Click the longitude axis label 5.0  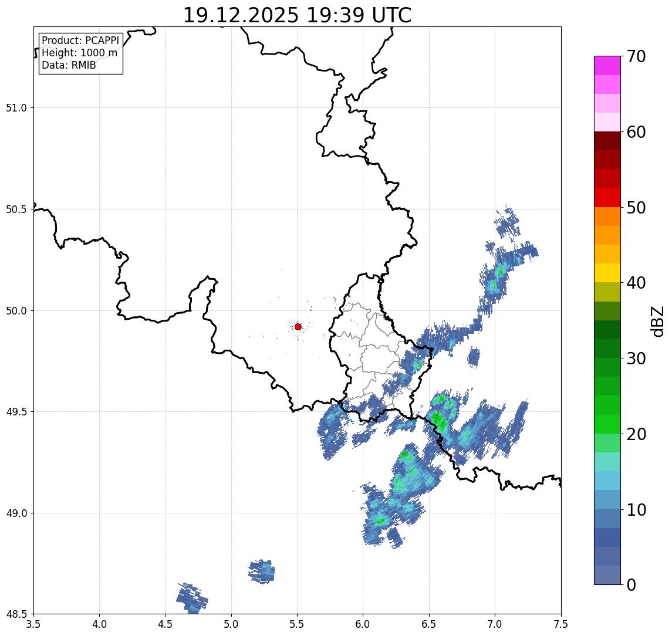click(x=231, y=624)
